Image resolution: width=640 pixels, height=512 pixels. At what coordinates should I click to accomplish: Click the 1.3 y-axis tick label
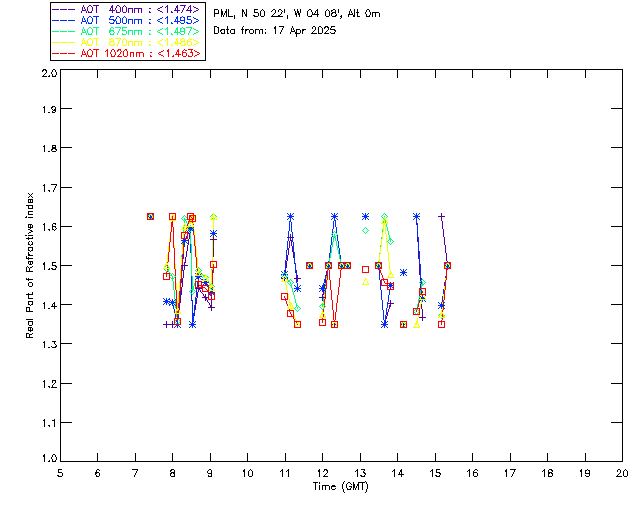coord(49,344)
